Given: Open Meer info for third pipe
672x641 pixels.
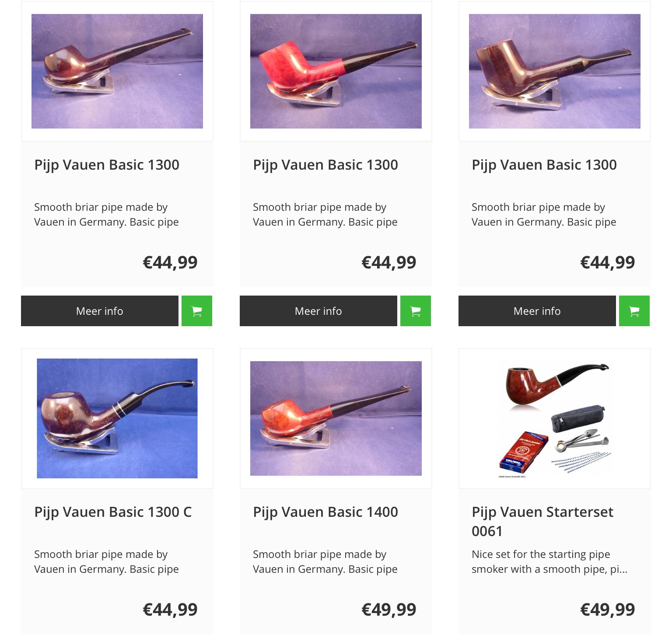Looking at the screenshot, I should coord(537,311).
